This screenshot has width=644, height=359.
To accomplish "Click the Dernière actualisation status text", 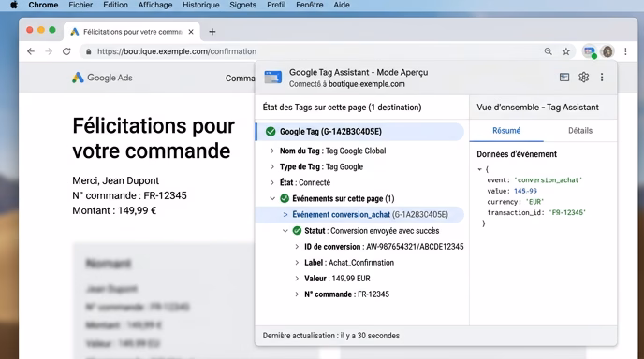I will click(x=331, y=336).
